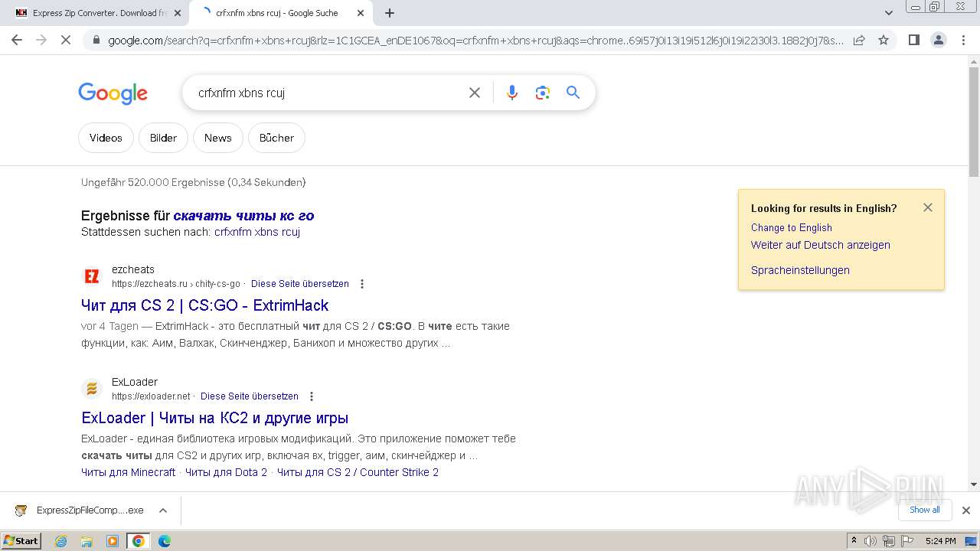
Task: Open Google Lens image search
Action: (x=543, y=93)
